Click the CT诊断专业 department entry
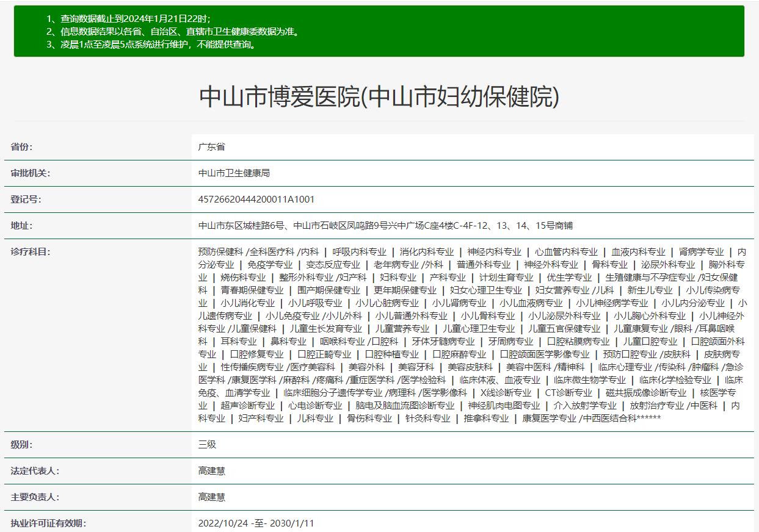759x532 pixels. pyautogui.click(x=568, y=393)
